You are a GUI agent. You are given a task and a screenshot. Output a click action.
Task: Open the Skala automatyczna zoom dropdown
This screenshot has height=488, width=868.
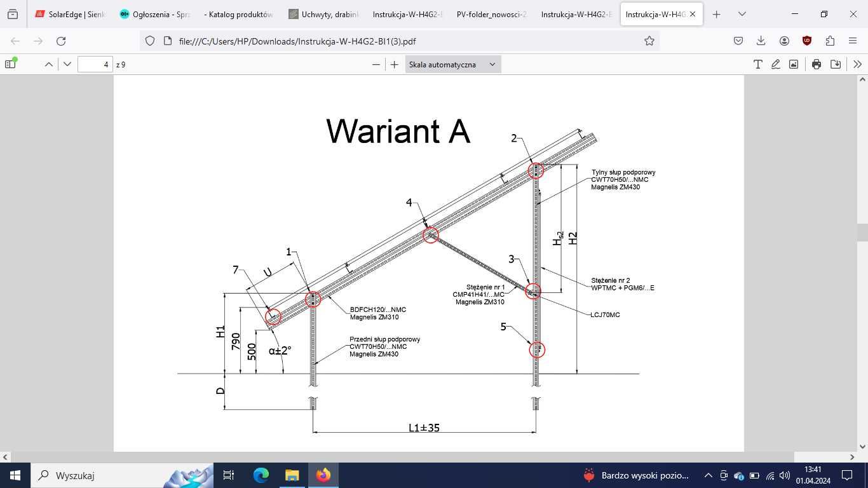click(453, 64)
